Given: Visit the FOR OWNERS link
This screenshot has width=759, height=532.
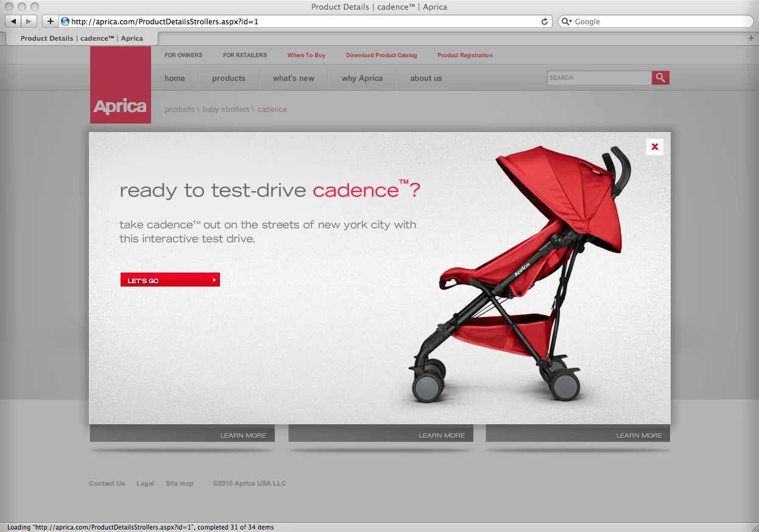Looking at the screenshot, I should click(183, 55).
